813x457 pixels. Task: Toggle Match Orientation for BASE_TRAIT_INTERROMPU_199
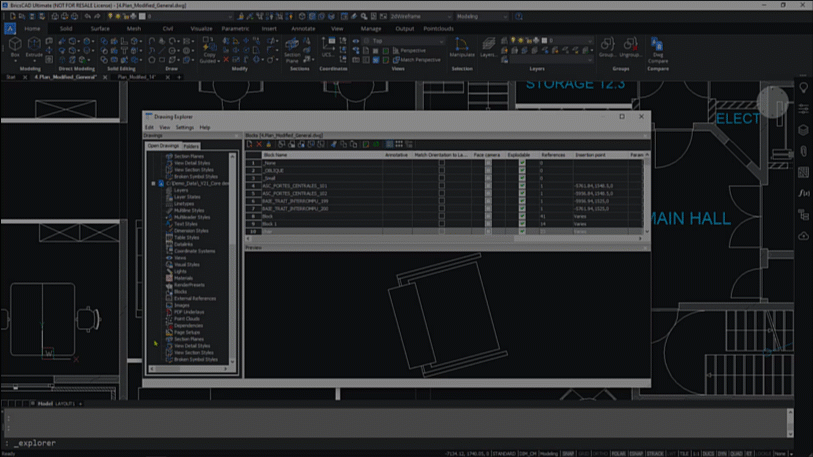pyautogui.click(x=441, y=201)
